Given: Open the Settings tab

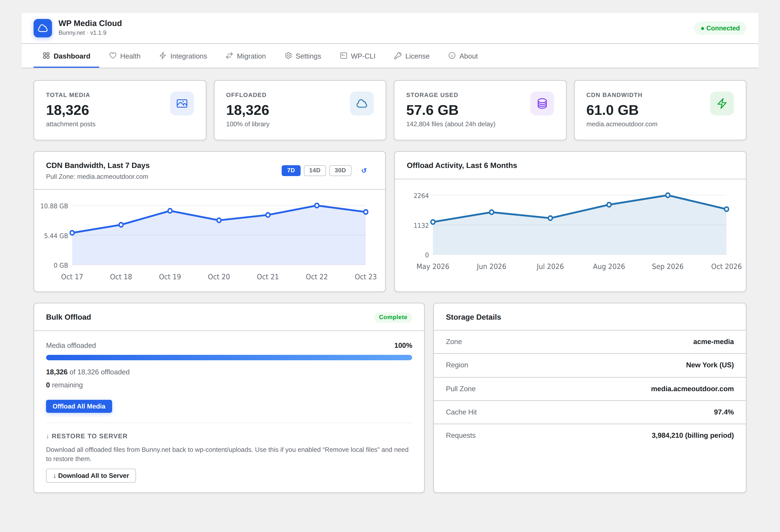Looking at the screenshot, I should [x=303, y=56].
